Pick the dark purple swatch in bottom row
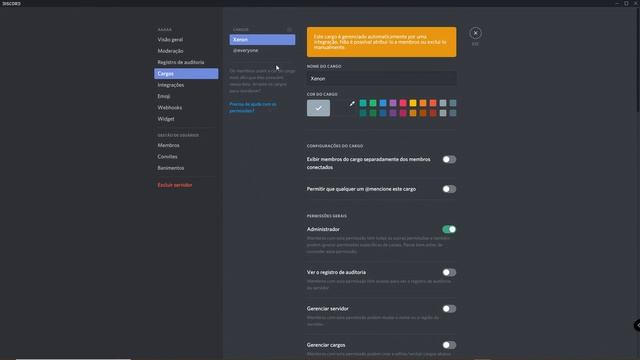This screenshot has width=640, height=360. (x=393, y=113)
